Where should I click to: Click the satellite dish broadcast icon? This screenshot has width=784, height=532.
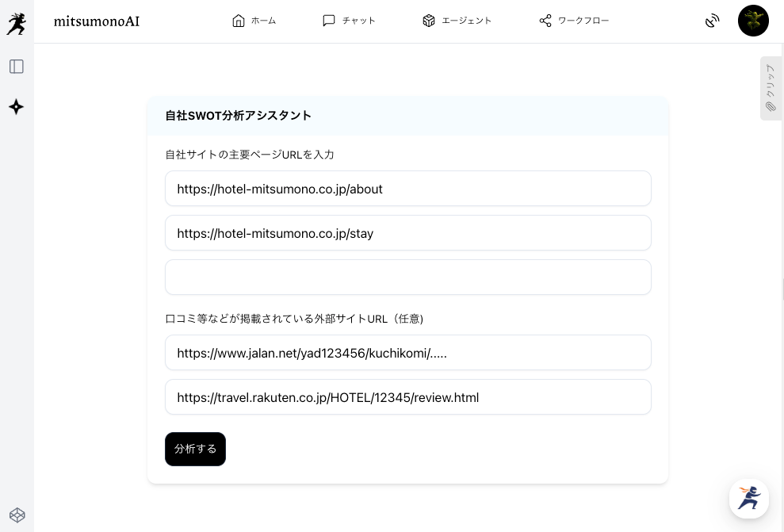point(712,21)
